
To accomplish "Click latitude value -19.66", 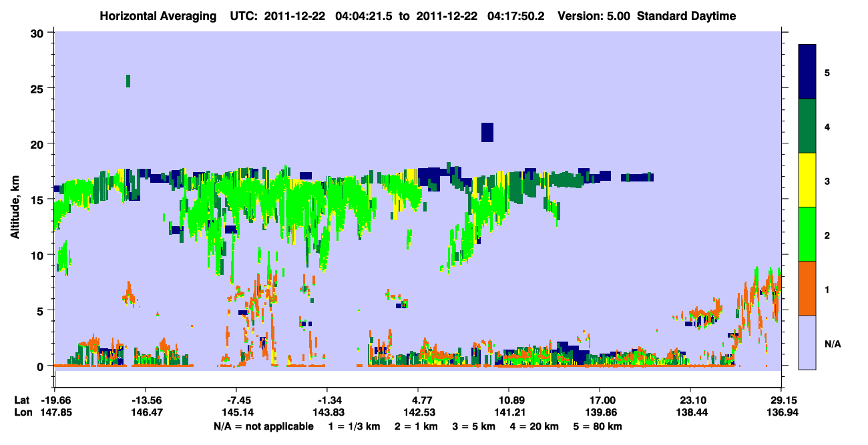I will pos(55,400).
